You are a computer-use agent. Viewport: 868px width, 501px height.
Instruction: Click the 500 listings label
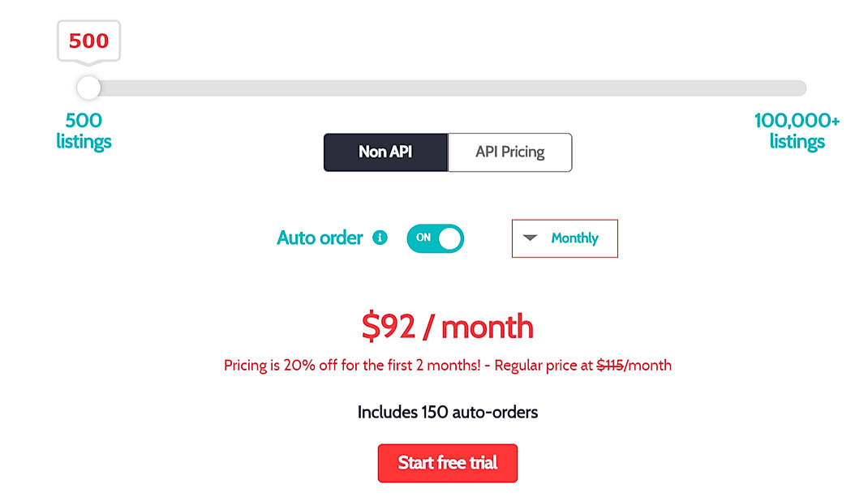pyautogui.click(x=84, y=131)
